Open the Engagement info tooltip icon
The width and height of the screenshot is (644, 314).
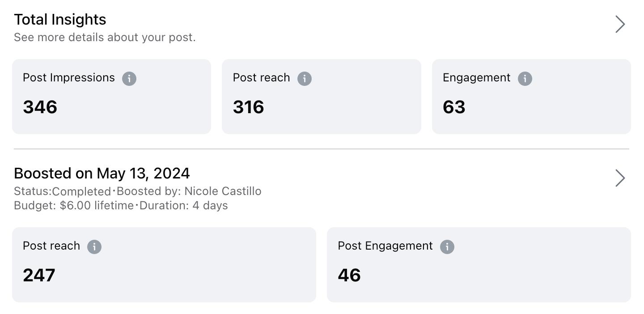pyautogui.click(x=525, y=79)
